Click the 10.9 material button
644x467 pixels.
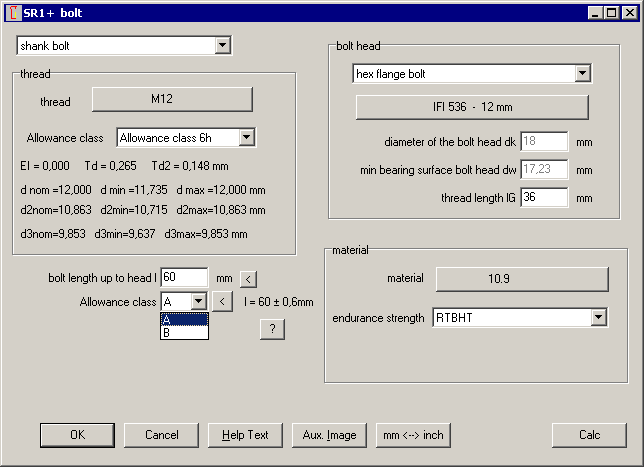click(x=520, y=278)
